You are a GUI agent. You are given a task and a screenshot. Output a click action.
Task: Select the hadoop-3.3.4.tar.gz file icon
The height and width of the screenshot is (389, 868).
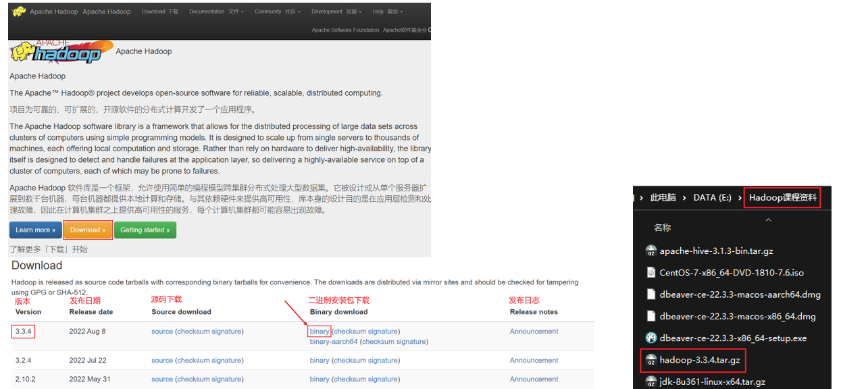[x=651, y=360]
